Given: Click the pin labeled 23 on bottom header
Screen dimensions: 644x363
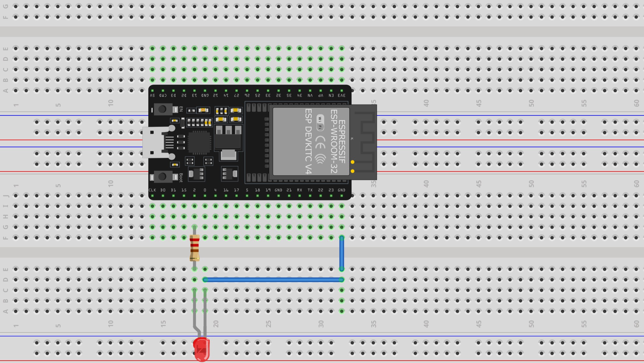Looking at the screenshot, I should pos(331,195).
